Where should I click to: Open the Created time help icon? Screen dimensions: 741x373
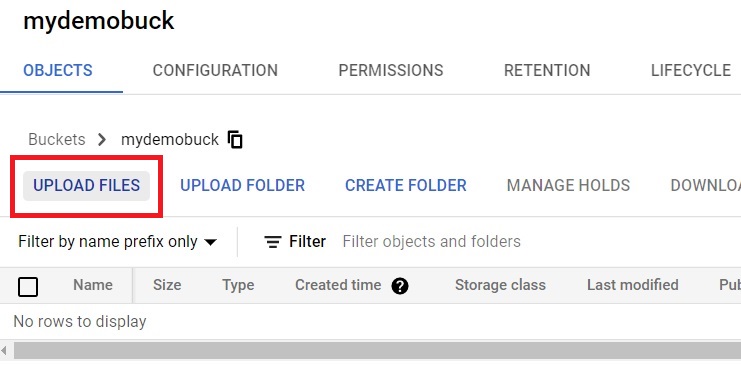pos(400,286)
